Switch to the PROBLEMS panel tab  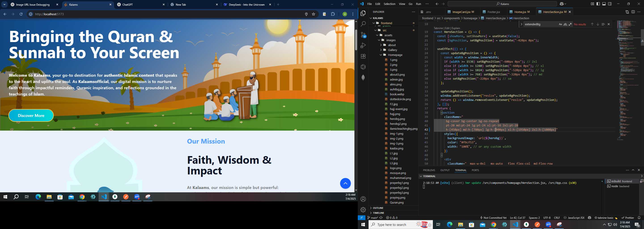(x=429, y=170)
